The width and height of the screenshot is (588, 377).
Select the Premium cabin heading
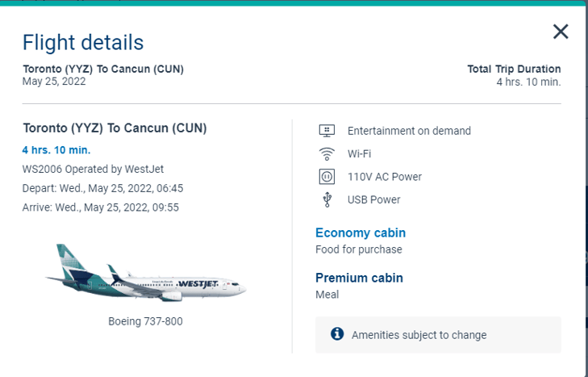359,278
